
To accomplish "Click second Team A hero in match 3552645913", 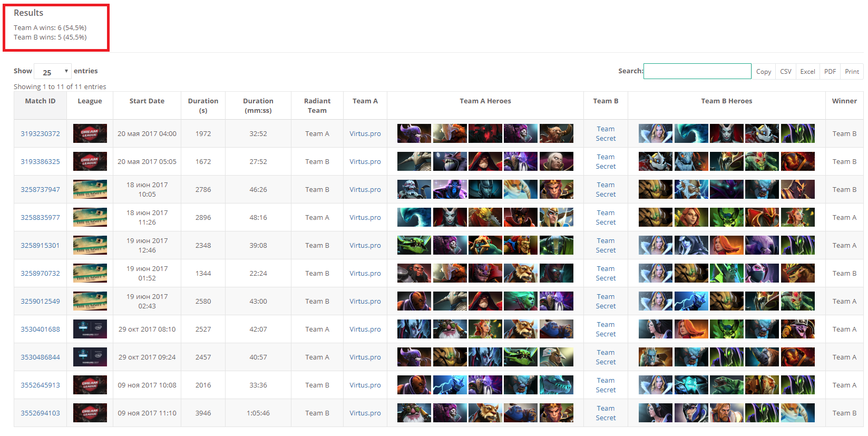I will [450, 385].
